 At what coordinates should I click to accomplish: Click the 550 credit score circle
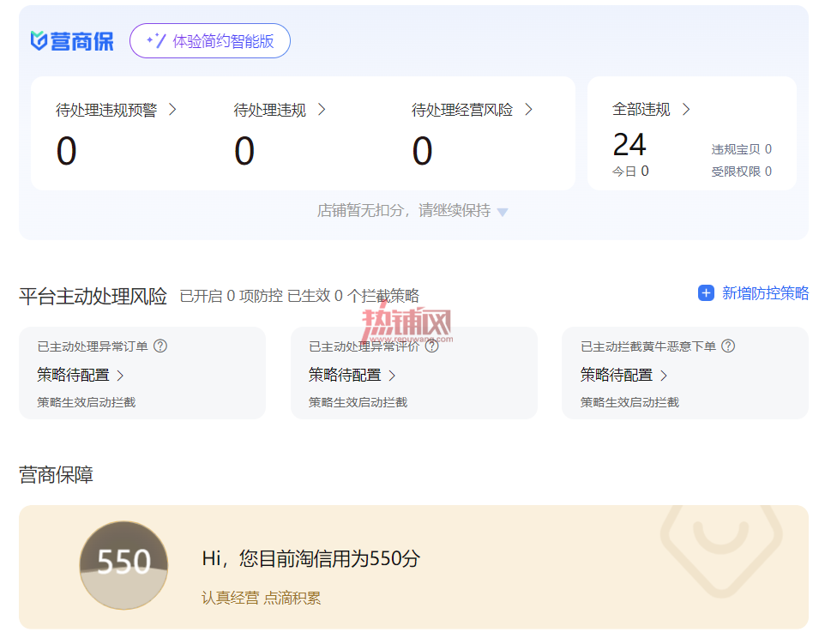pyautogui.click(x=123, y=565)
